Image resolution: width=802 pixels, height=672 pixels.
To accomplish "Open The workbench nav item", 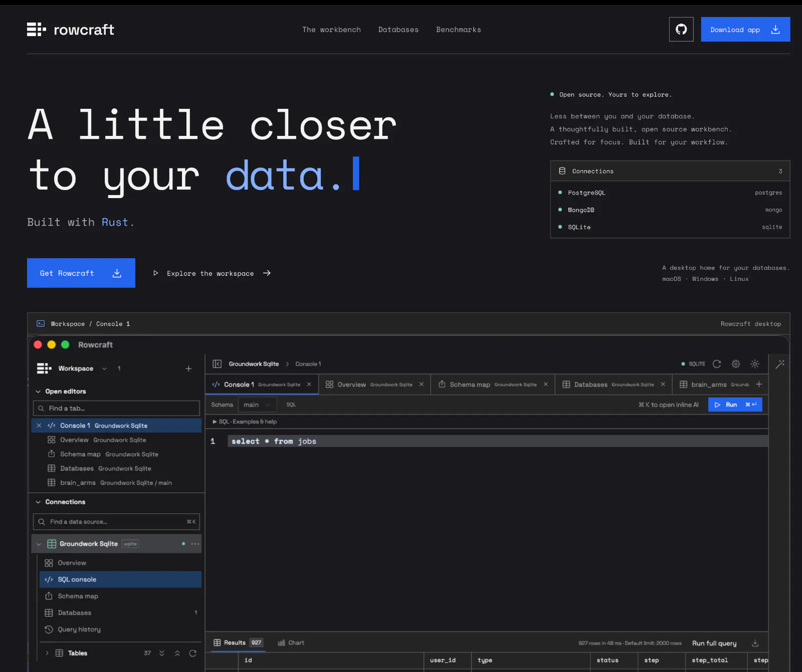I will (331, 30).
